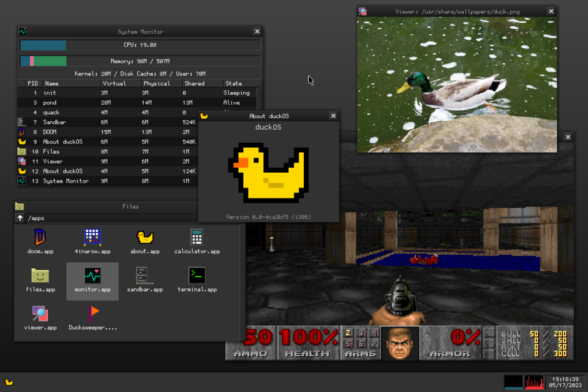Screen dimensions: 588x392
Task: Click Sandbar process name
Action: click(x=55, y=123)
